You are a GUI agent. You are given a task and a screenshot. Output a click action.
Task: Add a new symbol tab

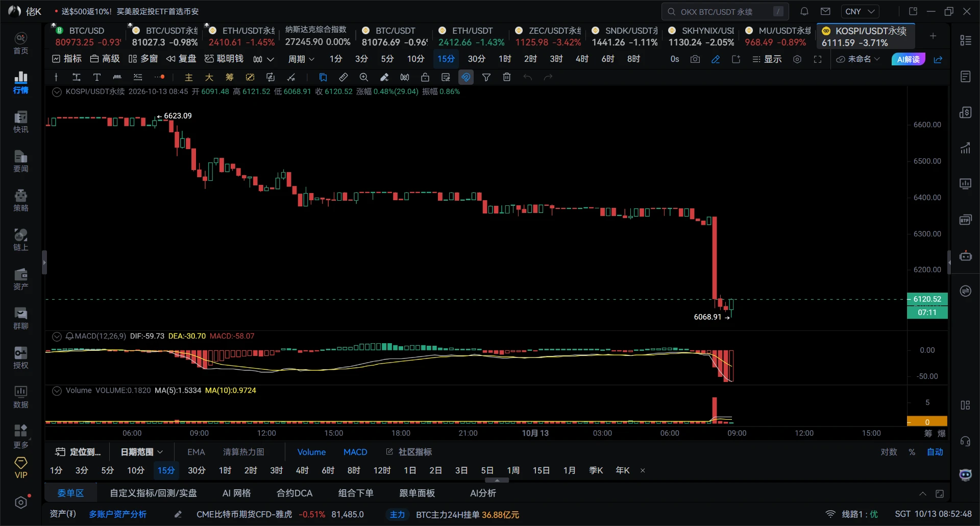pos(933,36)
